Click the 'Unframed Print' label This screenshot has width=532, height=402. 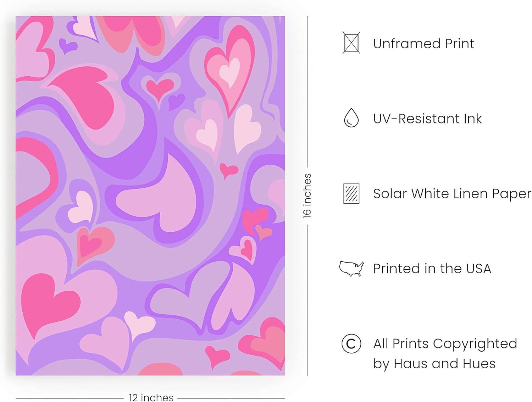coord(423,44)
